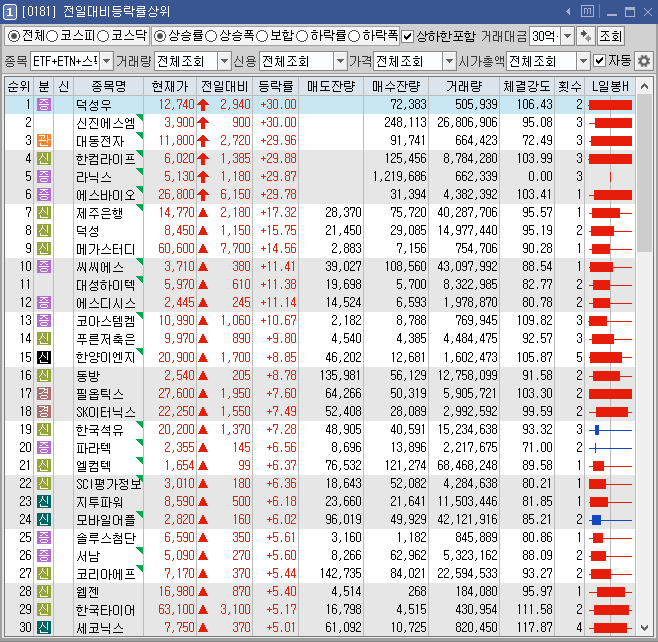
Task: Sort by 거래량 column header
Action: point(464,86)
